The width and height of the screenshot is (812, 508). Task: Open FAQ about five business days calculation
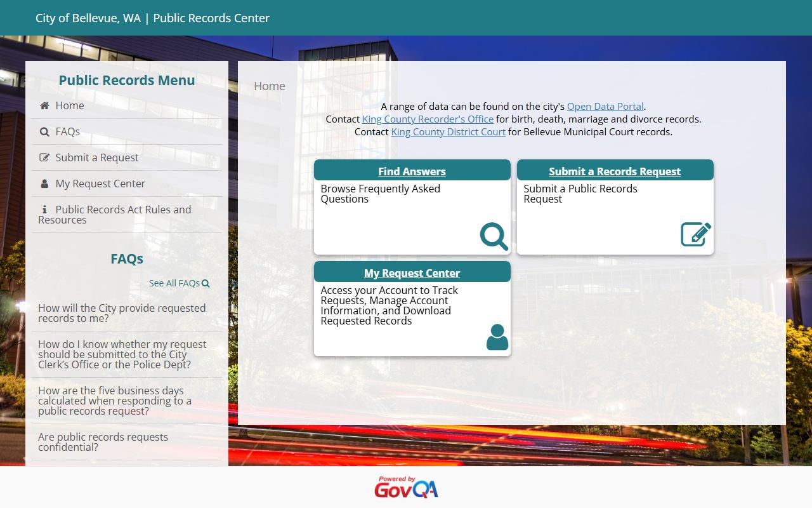[114, 401]
